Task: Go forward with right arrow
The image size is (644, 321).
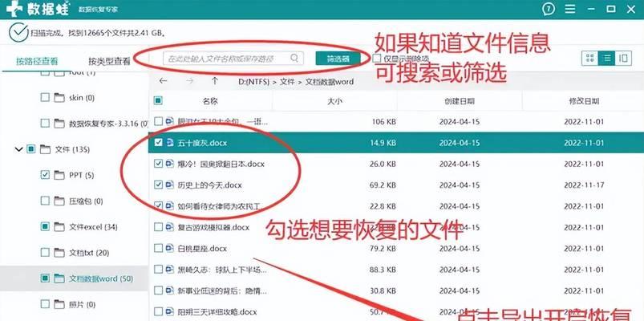Action: 189,81
